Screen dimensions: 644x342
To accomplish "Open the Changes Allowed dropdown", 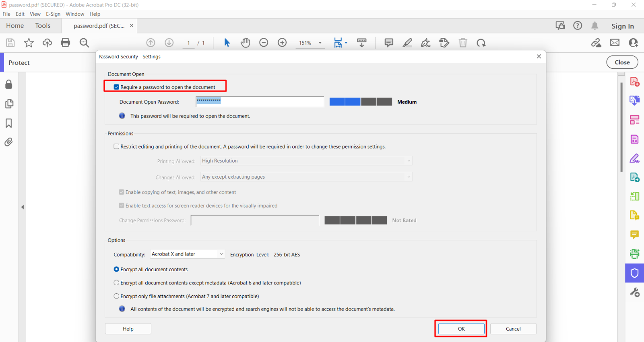I will point(306,177).
